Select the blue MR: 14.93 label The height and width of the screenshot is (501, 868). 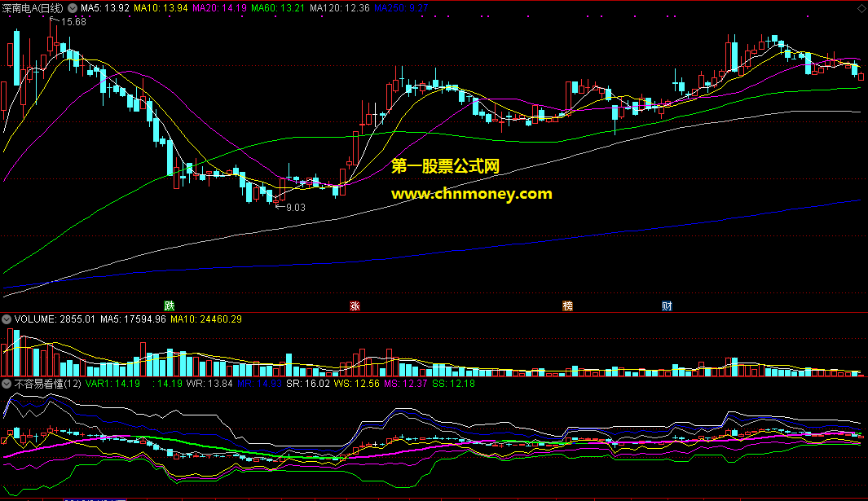(x=259, y=384)
